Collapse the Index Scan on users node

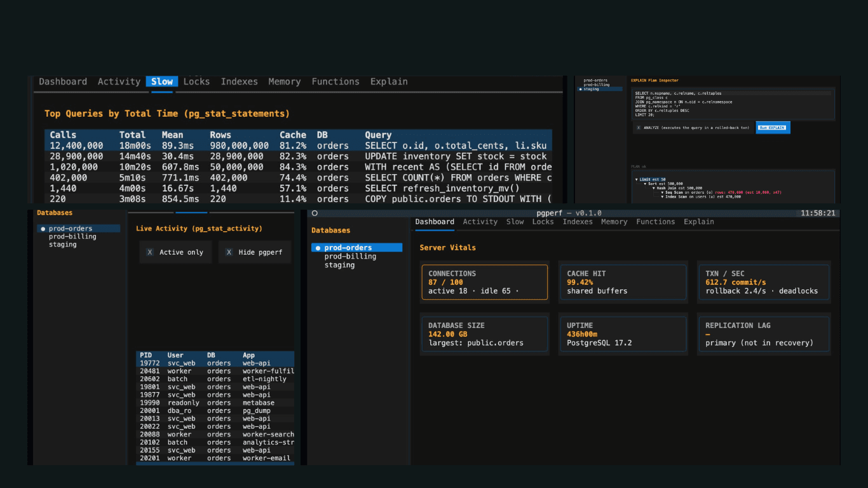(x=662, y=196)
